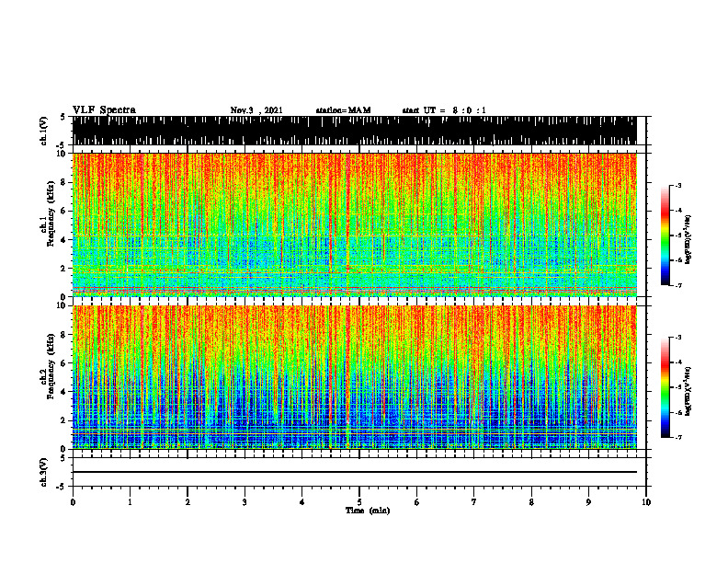This screenshot has width=728, height=563.
Task: Click the "0" tick on the time axis
Action: 73,502
